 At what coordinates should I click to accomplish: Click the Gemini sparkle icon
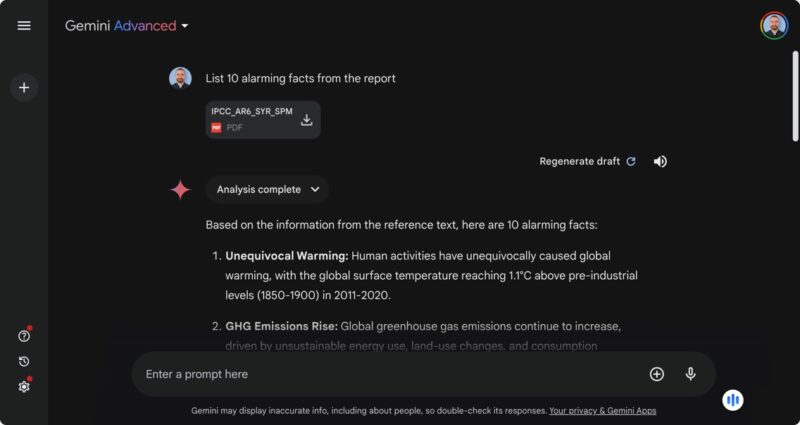pos(180,190)
